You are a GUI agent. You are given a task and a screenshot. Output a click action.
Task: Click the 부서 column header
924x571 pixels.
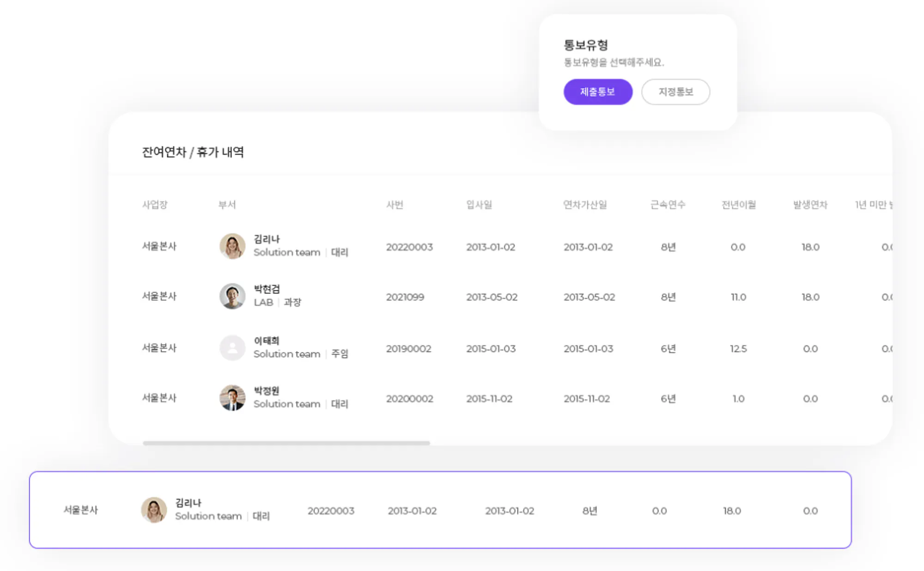tap(227, 205)
